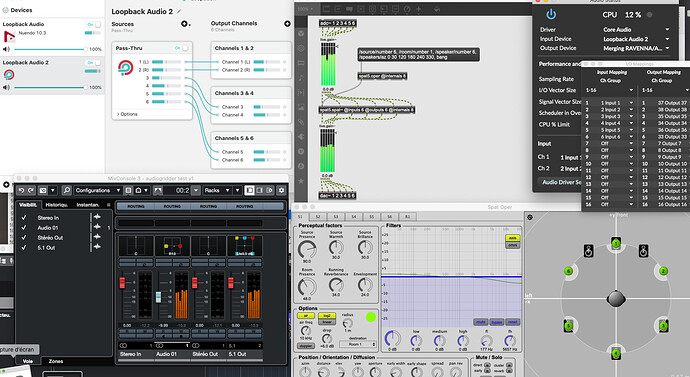Viewport: 690px width, 377px height.
Task: Open the input mapping row 1 dropdown
Action: (616, 103)
